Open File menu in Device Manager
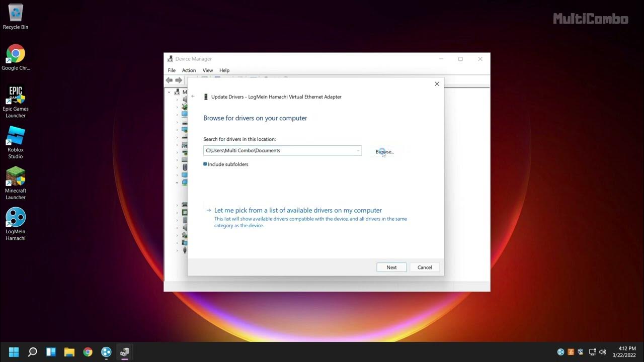 click(172, 70)
